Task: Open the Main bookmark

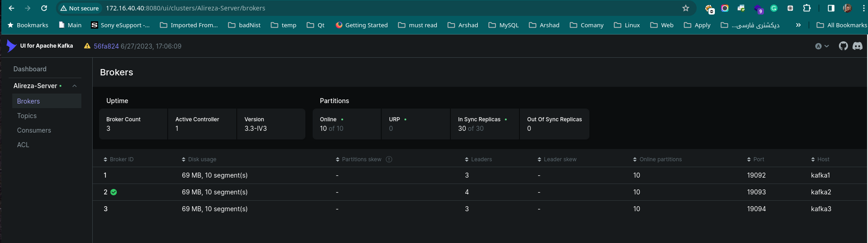Action: pos(70,25)
